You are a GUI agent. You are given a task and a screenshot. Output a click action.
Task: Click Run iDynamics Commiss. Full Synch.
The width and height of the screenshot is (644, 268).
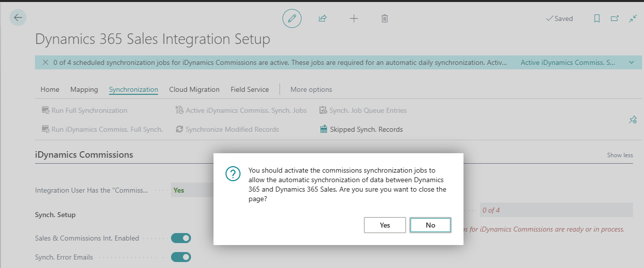(102, 129)
